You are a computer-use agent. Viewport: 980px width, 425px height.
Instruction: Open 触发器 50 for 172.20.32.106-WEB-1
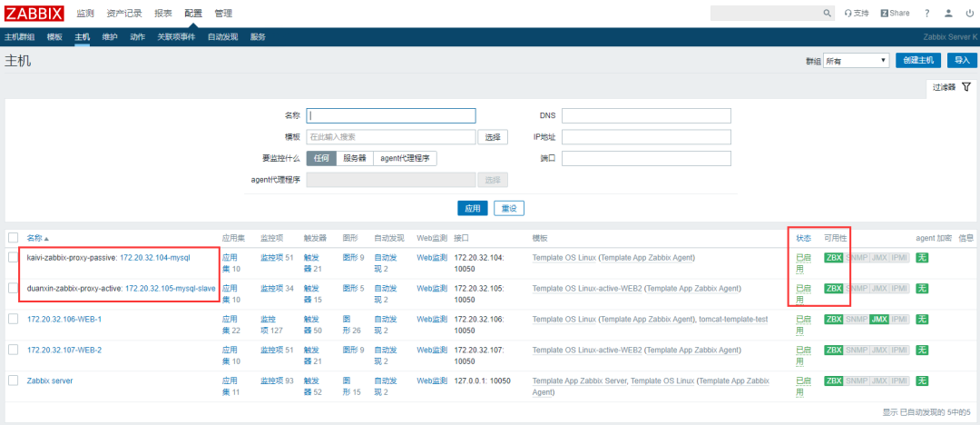[311, 324]
